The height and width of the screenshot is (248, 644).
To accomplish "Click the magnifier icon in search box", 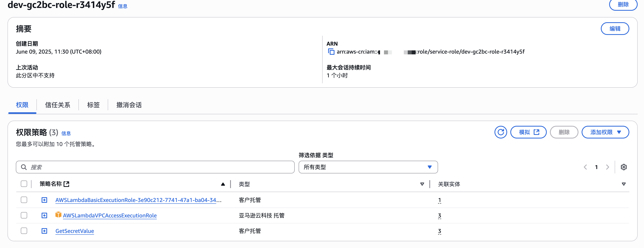I will click(24, 167).
